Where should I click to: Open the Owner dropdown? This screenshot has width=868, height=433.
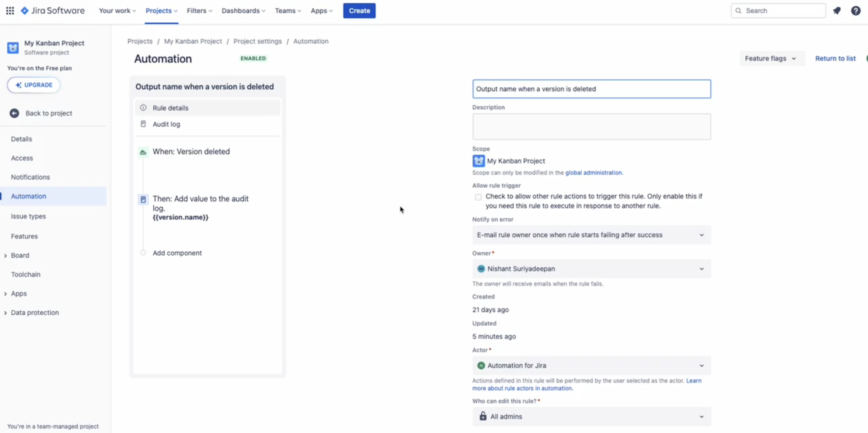tap(591, 269)
